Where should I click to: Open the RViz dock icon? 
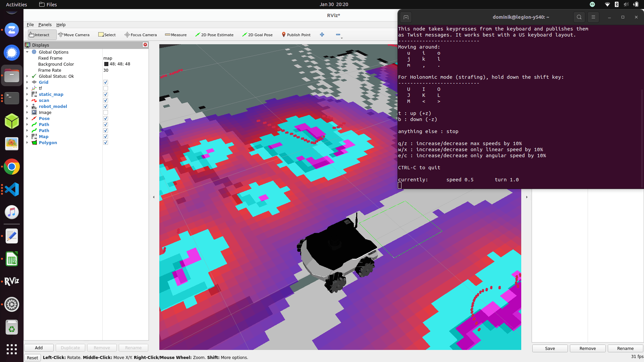[x=12, y=281]
